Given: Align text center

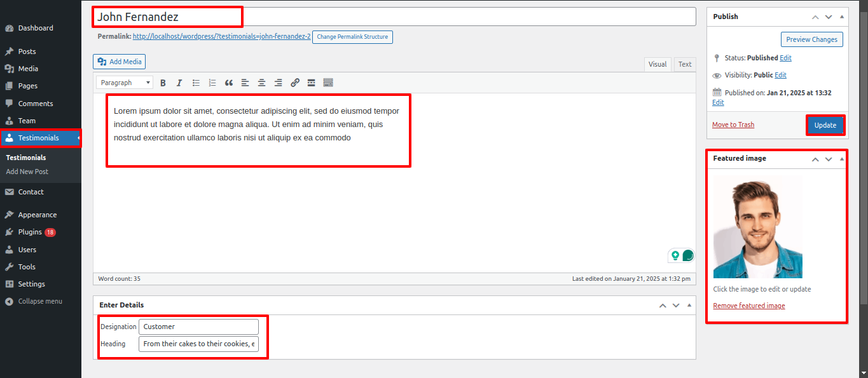Looking at the screenshot, I should tap(262, 83).
